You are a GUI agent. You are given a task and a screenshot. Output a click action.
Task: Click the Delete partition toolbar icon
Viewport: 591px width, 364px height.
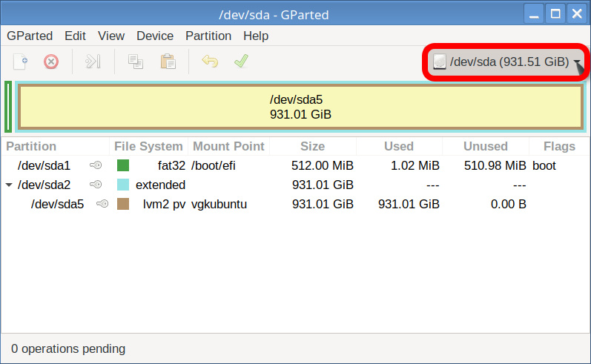pos(50,62)
